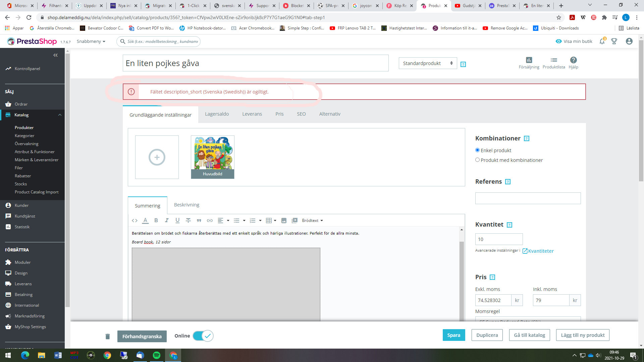Click the Bold icon in editor toolbar
The height and width of the screenshot is (362, 644).
point(156,221)
